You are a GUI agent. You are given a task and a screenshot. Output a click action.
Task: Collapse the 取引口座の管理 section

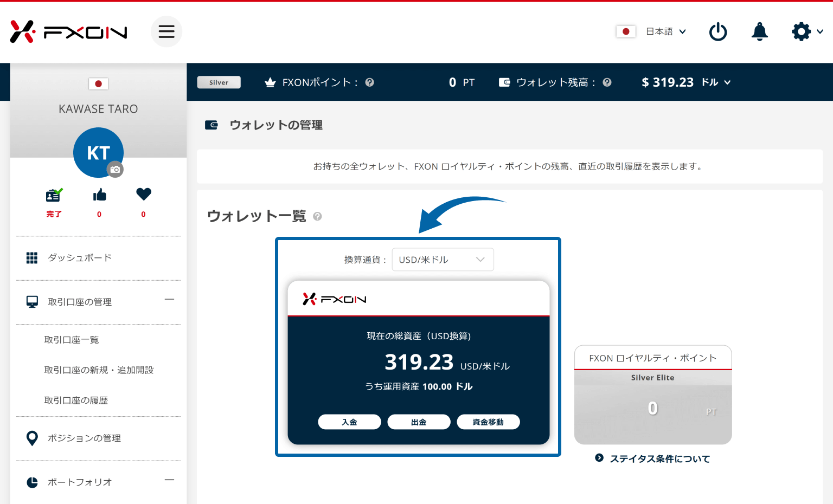[x=170, y=299]
